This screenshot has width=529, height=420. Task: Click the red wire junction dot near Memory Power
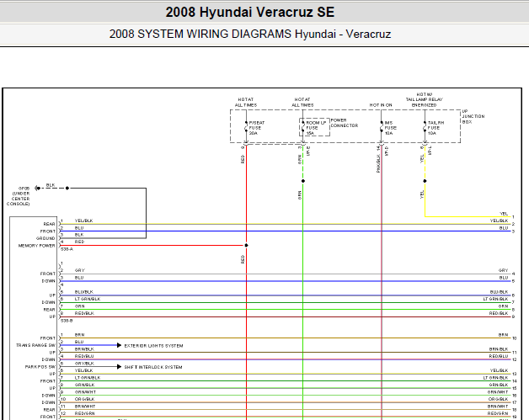[246, 246]
